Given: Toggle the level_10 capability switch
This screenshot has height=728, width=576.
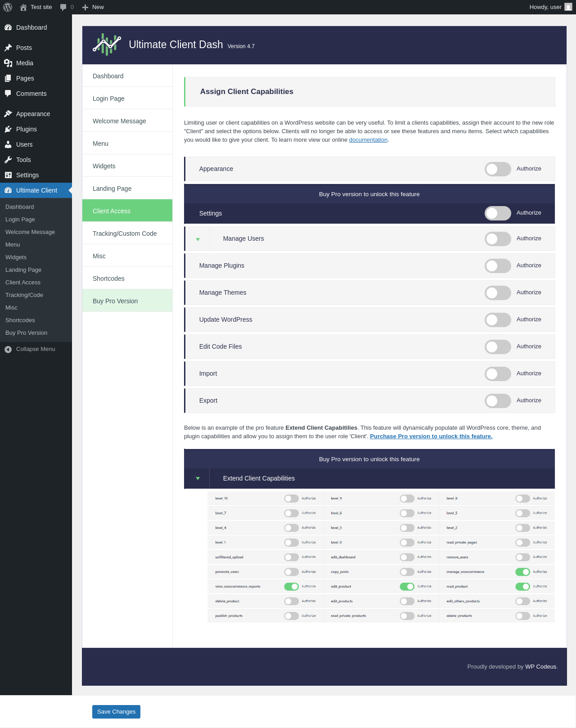Looking at the screenshot, I should 291,499.
